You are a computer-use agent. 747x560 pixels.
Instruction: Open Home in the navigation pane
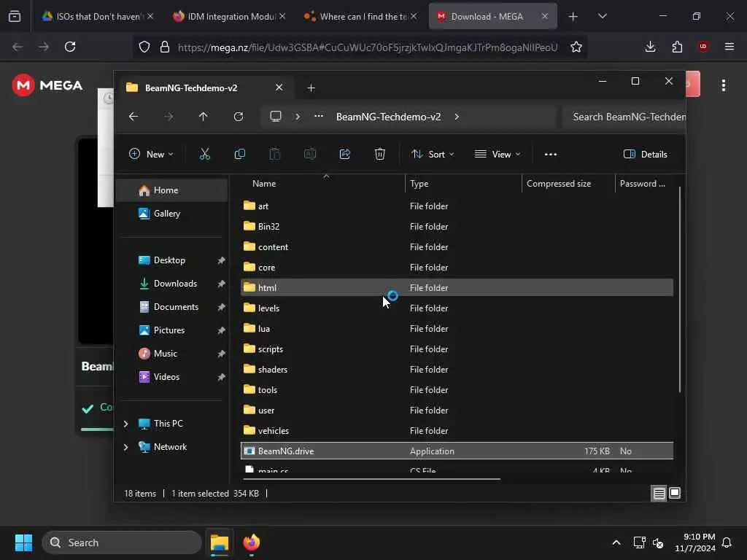point(172,190)
